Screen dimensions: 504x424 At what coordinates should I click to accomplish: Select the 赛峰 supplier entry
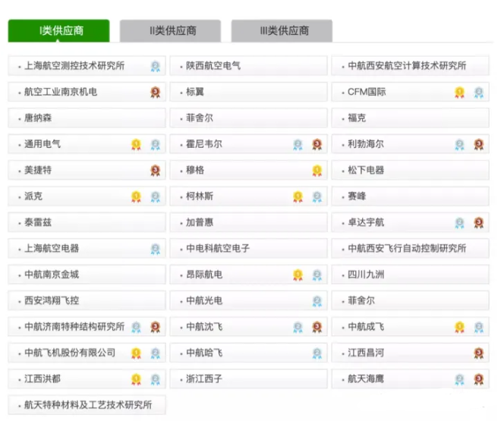(411, 196)
